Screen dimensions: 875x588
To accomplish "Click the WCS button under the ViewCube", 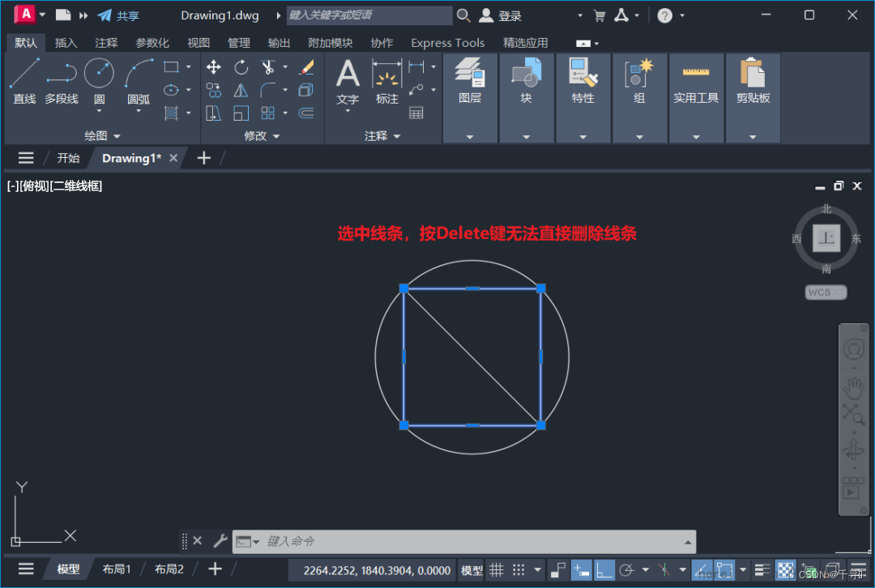I will [x=826, y=292].
